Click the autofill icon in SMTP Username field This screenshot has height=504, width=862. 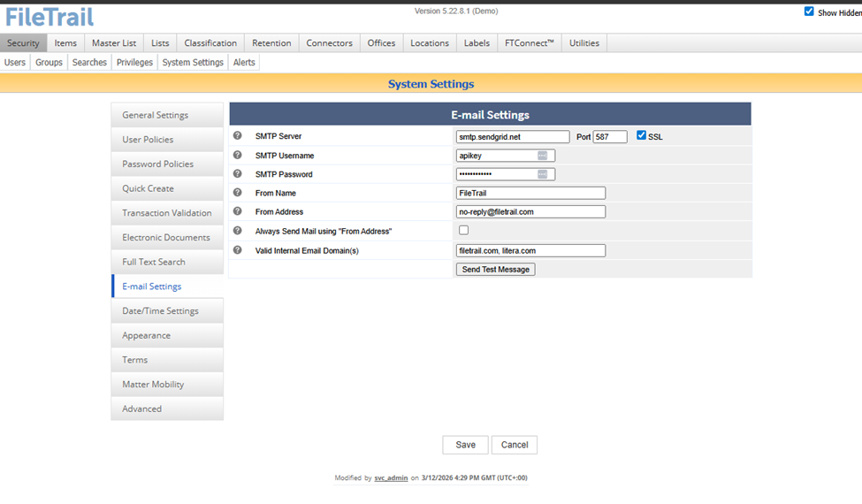(x=542, y=156)
